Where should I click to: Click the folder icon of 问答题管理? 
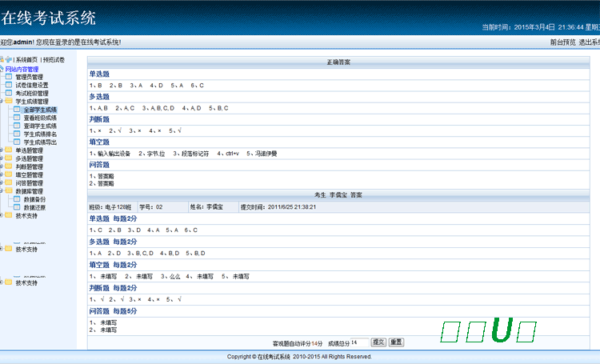(9, 182)
